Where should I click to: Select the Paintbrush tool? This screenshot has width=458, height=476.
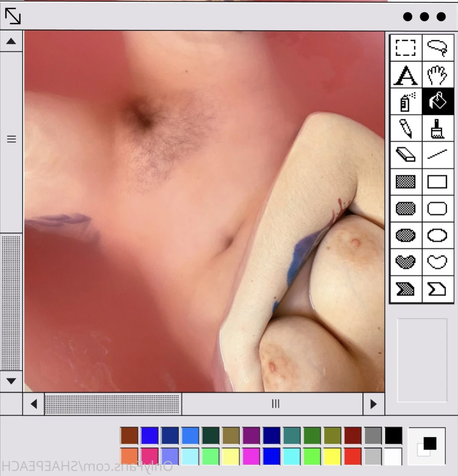pos(437,128)
